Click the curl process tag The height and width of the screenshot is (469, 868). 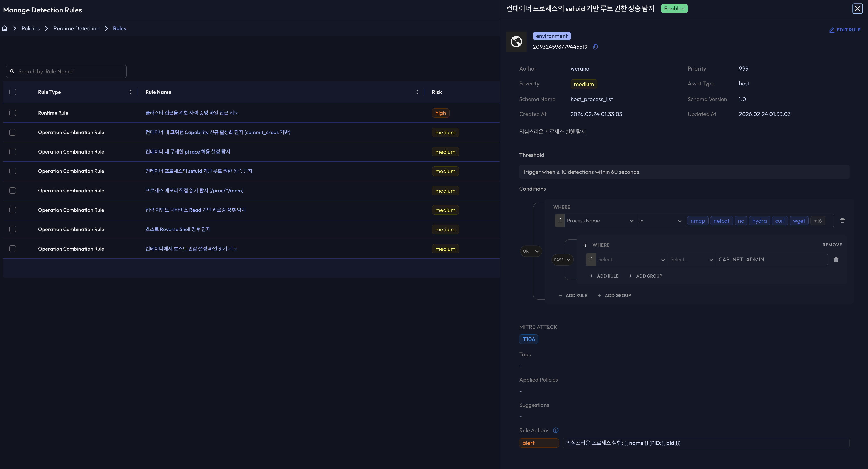779,221
